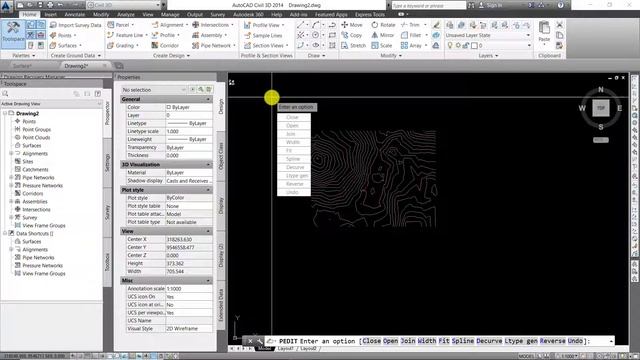Expand the Create Design panel

(x=171, y=56)
